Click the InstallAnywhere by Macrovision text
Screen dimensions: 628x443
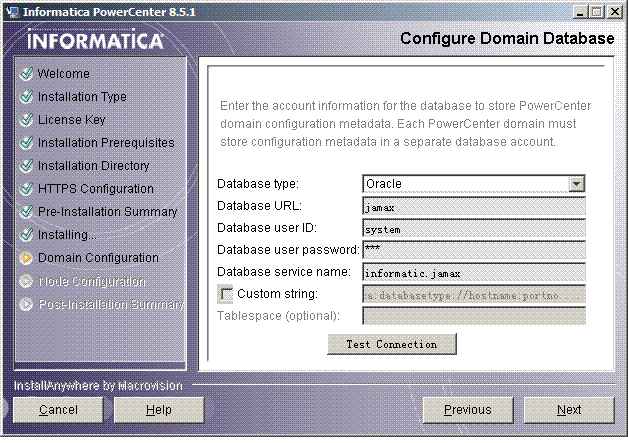[98, 386]
